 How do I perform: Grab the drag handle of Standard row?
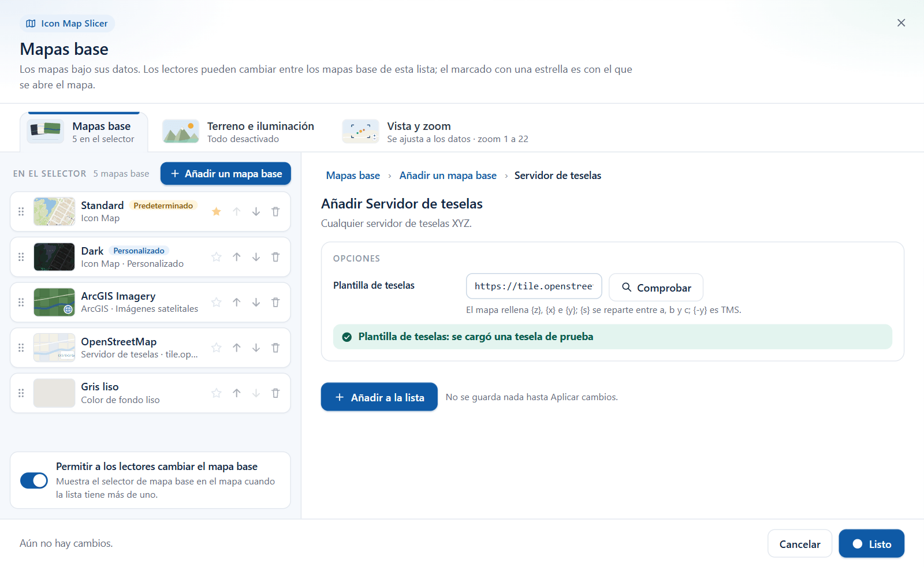pos(21,211)
